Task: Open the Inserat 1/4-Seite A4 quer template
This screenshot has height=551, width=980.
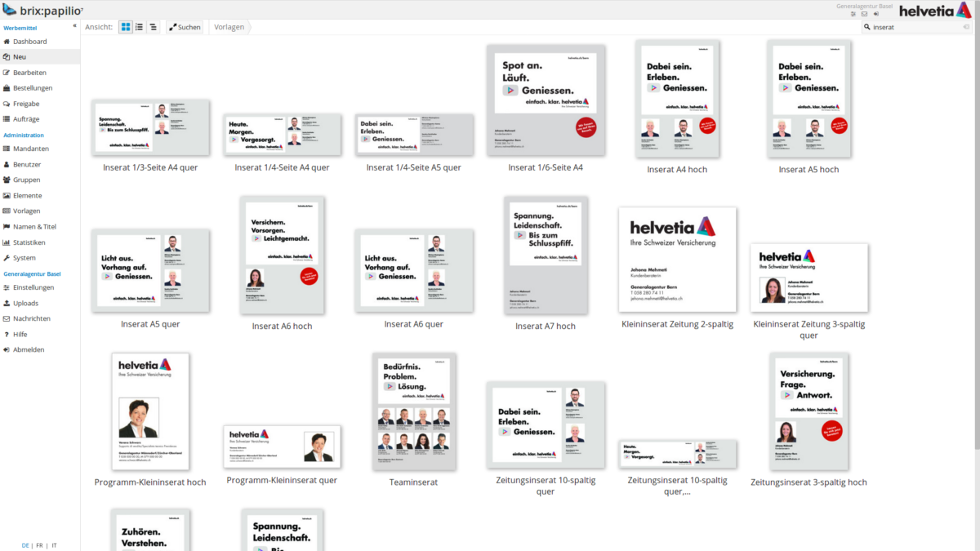Action: coord(282,134)
